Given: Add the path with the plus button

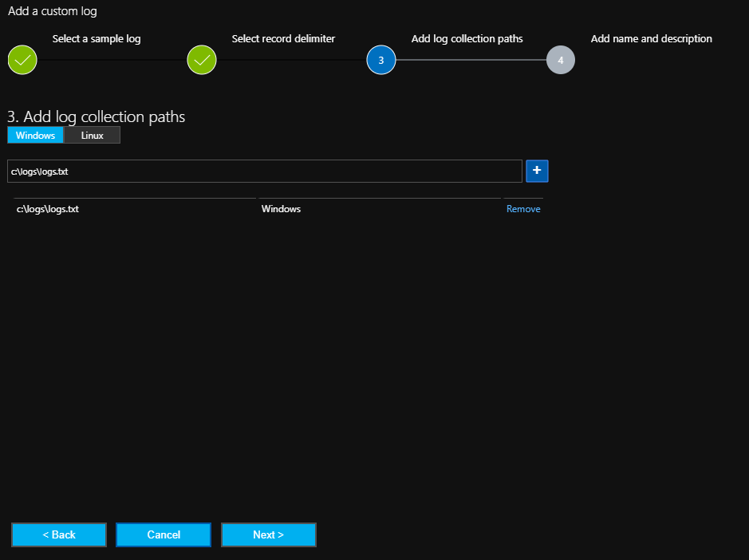Looking at the screenshot, I should [537, 171].
